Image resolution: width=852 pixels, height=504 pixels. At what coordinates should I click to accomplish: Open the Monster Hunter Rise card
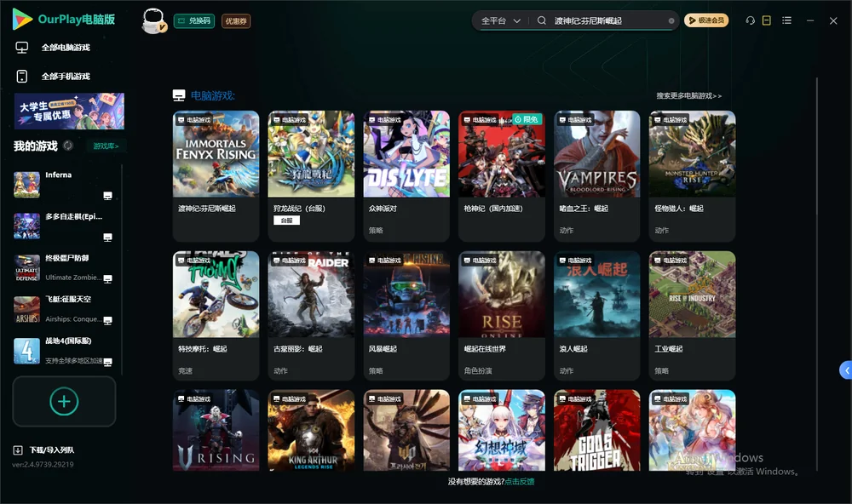pyautogui.click(x=692, y=176)
